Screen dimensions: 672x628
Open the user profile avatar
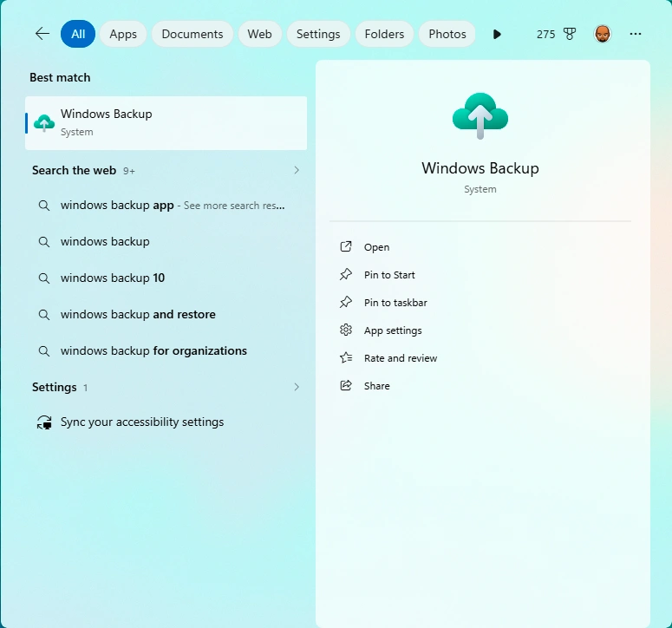pyautogui.click(x=602, y=34)
